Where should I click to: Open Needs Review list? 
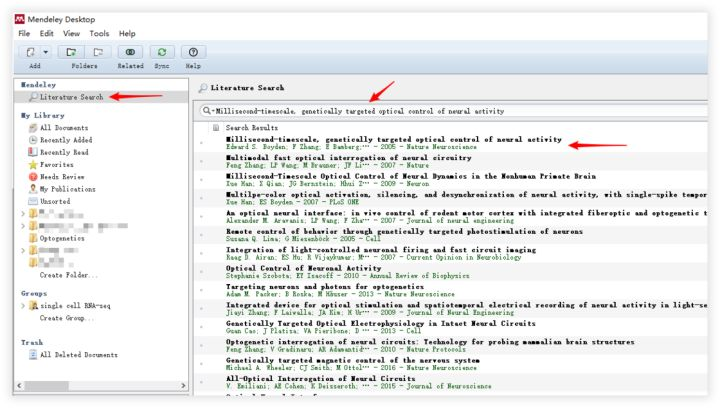(62, 177)
